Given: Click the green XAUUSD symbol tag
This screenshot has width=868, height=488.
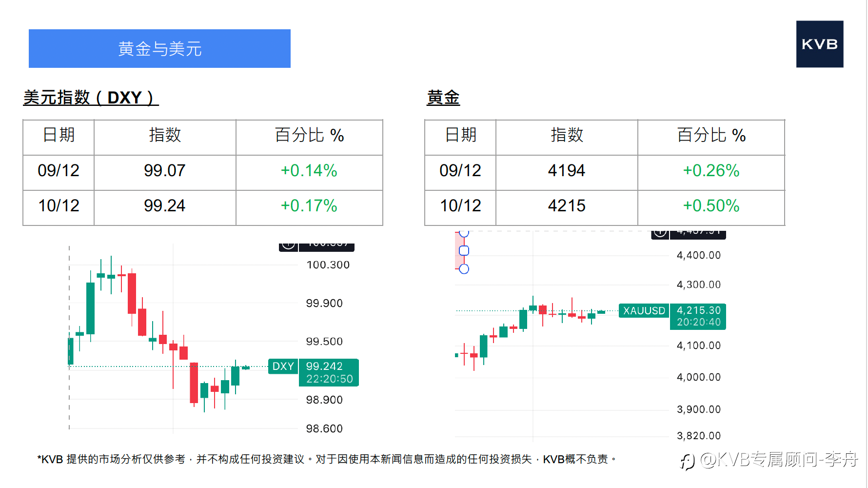Looking at the screenshot, I should pos(644,311).
